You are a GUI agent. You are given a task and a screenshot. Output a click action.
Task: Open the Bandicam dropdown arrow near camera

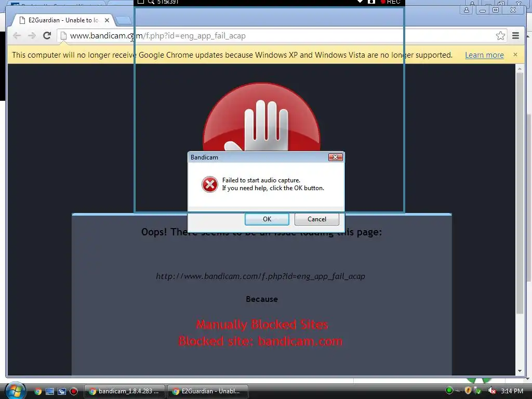(x=360, y=2)
